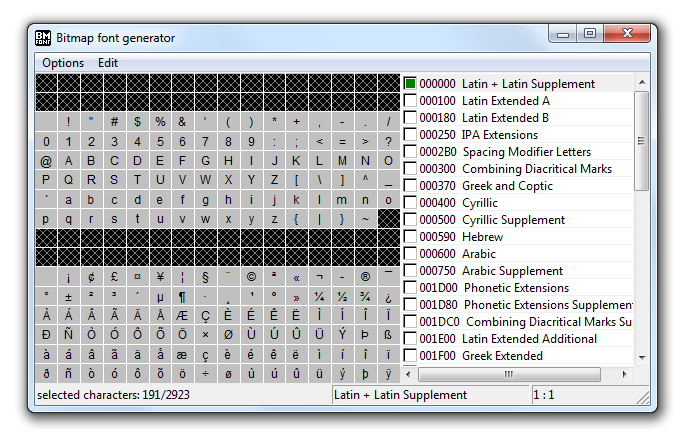The image size is (688, 439).
Task: Click the BMFont app icon in title bar
Action: (43, 38)
